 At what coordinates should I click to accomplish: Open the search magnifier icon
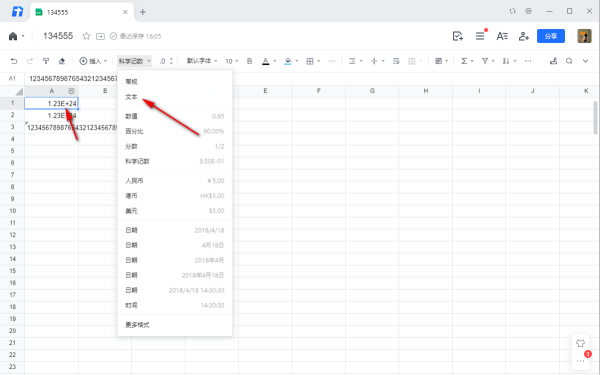pos(569,61)
